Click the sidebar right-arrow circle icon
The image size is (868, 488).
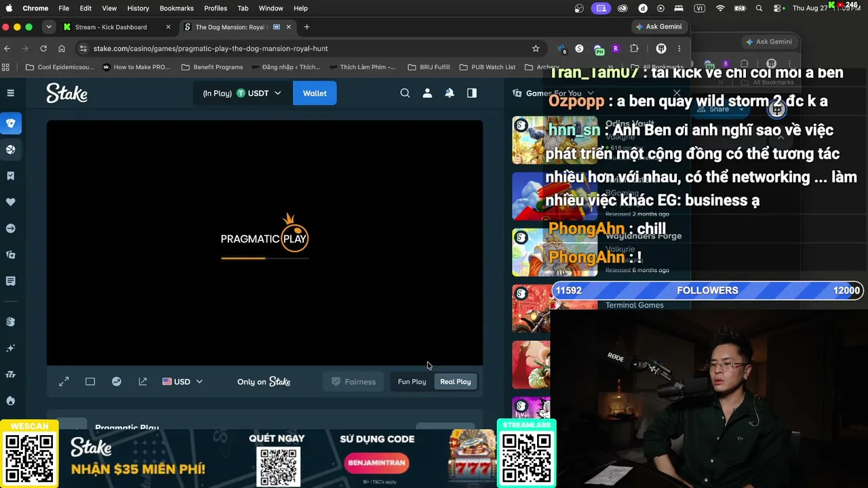tap(10, 228)
